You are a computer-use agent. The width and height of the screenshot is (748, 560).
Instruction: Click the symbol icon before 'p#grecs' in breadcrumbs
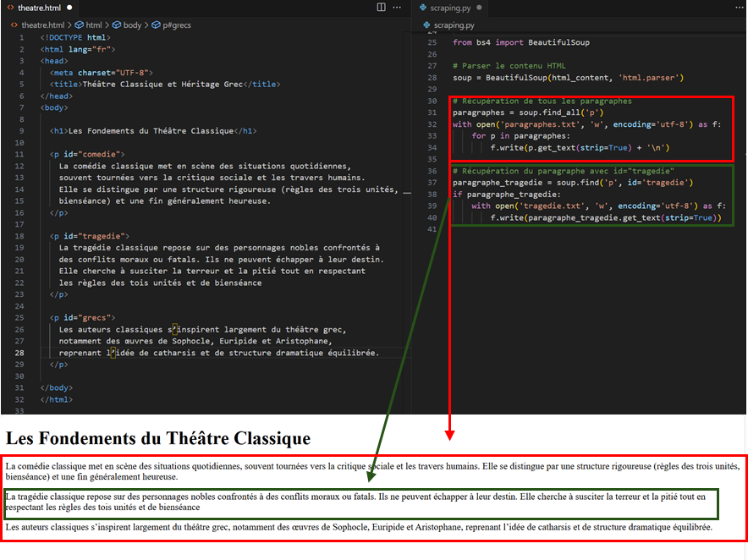156,25
